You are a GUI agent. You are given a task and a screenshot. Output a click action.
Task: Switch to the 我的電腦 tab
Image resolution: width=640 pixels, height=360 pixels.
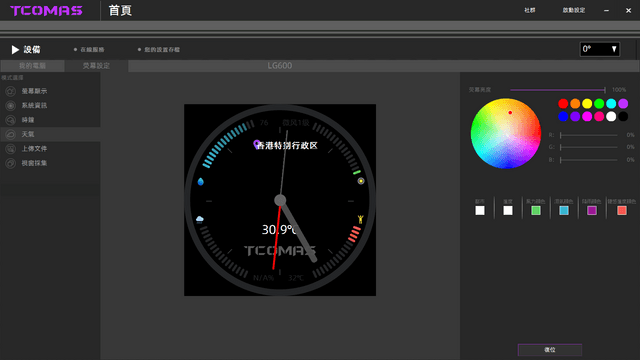click(x=32, y=66)
